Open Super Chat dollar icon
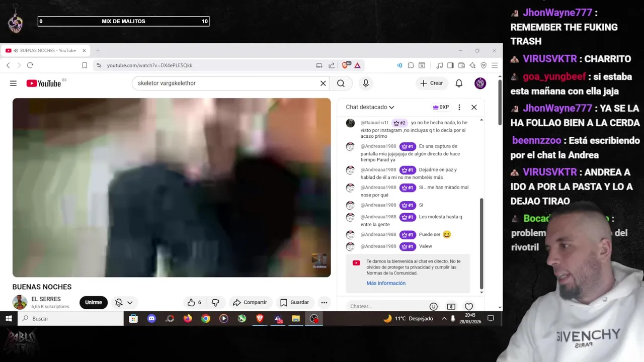This screenshot has height=362, width=644. point(451,306)
